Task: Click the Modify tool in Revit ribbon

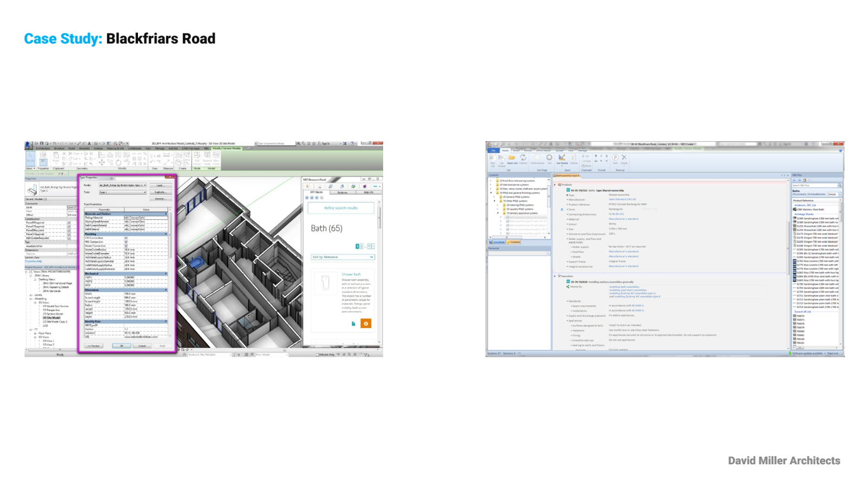Action: pos(30,159)
